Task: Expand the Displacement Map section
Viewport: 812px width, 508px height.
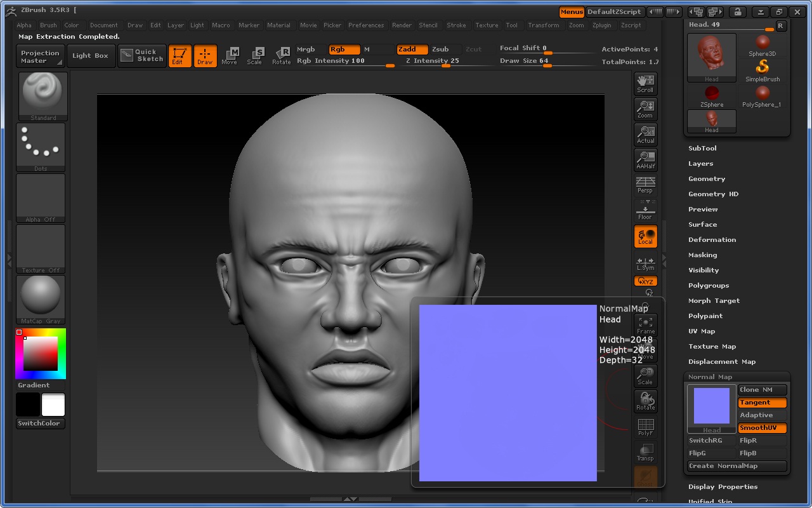Action: pos(722,362)
